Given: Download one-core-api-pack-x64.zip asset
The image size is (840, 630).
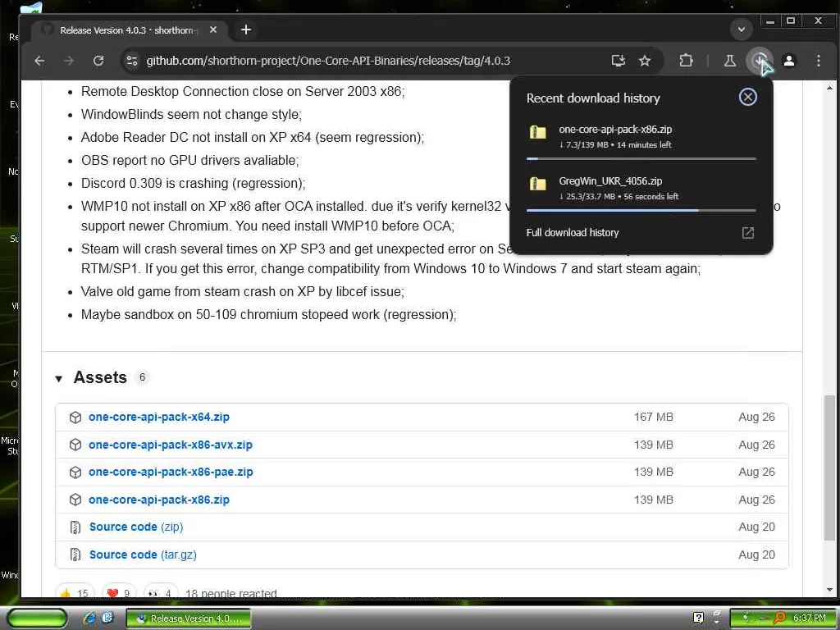Looking at the screenshot, I should 158,417.
